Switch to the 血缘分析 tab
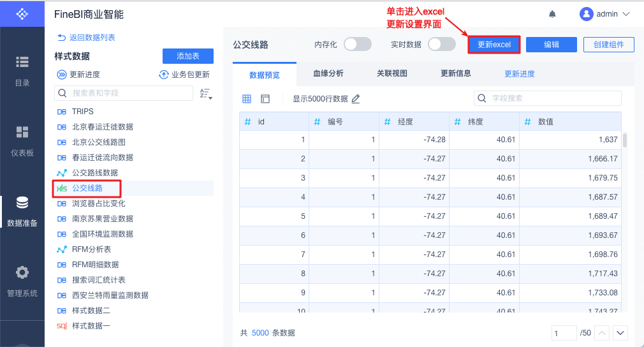Viewport: 644px width, 347px height. (x=328, y=73)
